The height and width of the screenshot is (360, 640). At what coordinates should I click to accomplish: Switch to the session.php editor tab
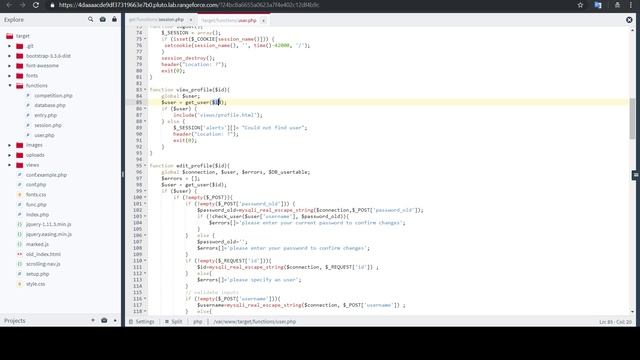click(156, 20)
